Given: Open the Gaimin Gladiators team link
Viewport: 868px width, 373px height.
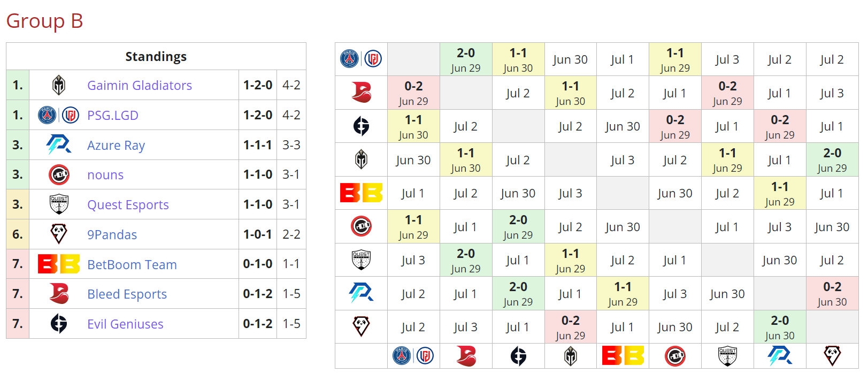Looking at the screenshot, I should pyautogui.click(x=139, y=85).
